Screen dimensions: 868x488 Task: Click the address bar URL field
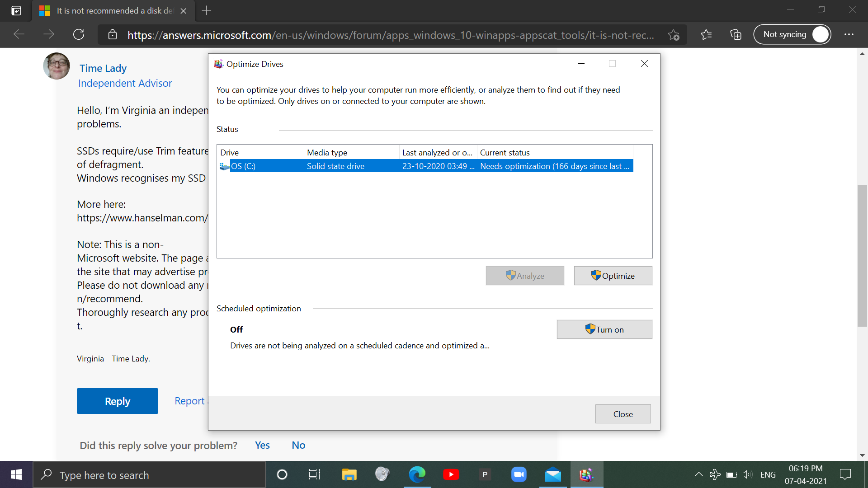click(391, 35)
